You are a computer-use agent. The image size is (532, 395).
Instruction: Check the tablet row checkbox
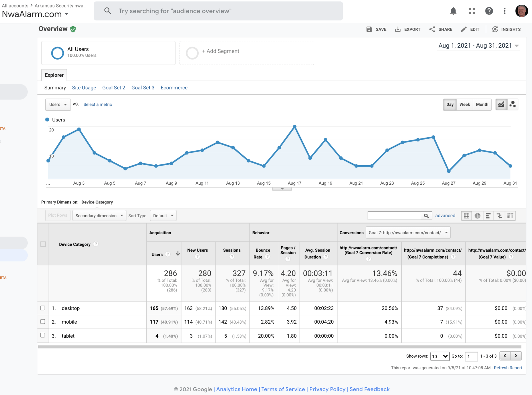(43, 335)
